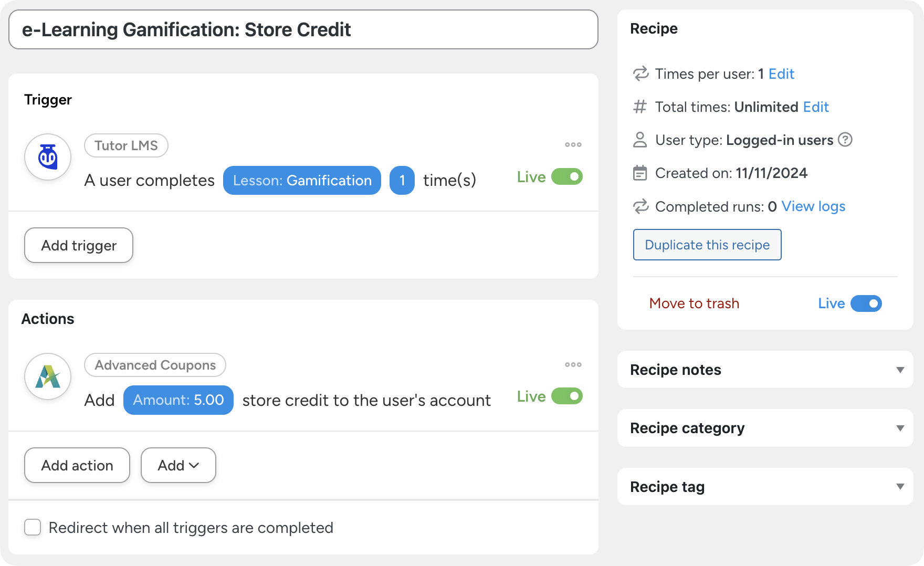This screenshot has height=566, width=924.
Task: Edit the number of times token showing 1
Action: (x=402, y=181)
